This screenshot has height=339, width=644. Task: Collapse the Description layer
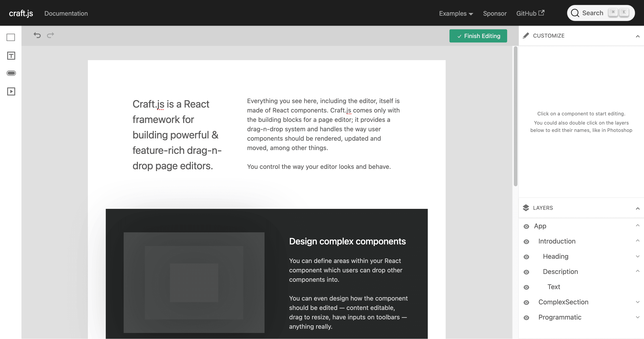point(638,271)
